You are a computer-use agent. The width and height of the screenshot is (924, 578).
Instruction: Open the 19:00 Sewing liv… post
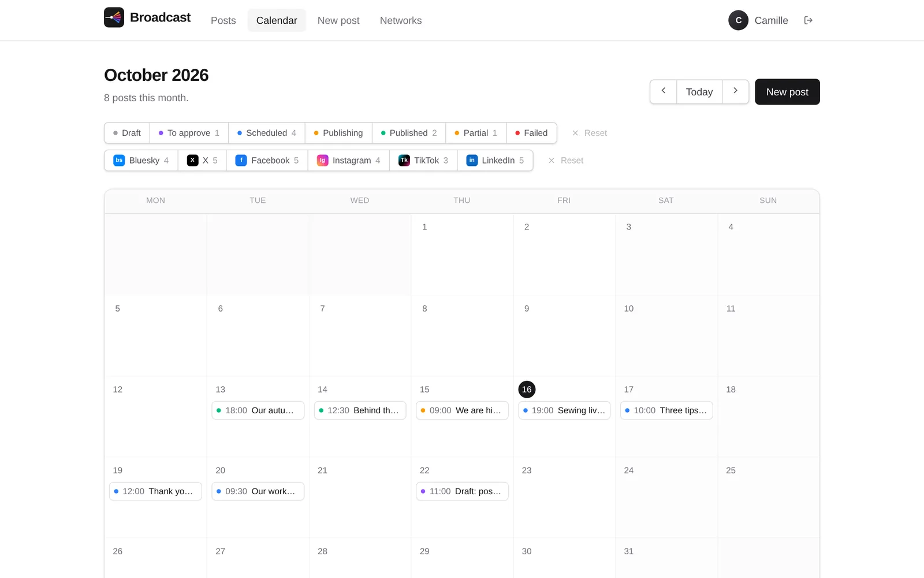pos(564,410)
